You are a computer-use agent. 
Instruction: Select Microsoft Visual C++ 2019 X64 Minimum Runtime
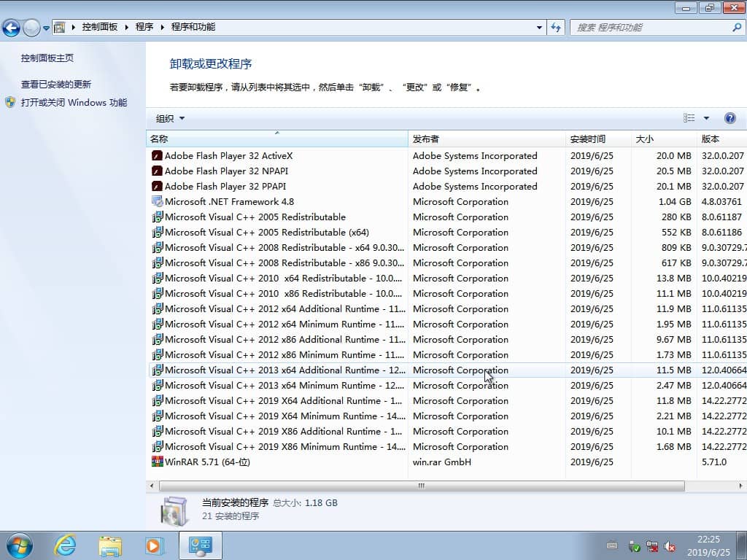[x=285, y=416]
